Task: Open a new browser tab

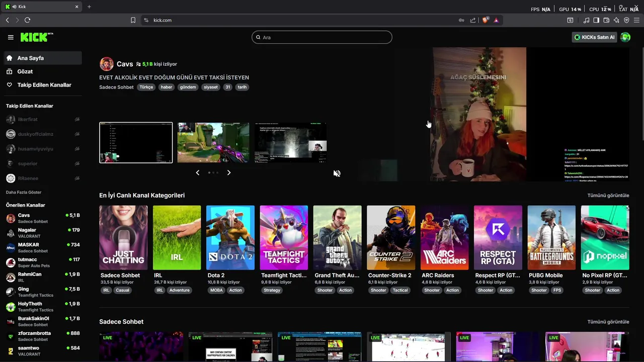Action: pyautogui.click(x=89, y=7)
